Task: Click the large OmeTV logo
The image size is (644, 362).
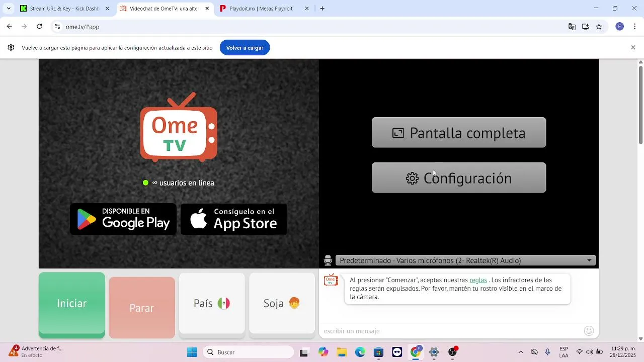Action: 179,128
